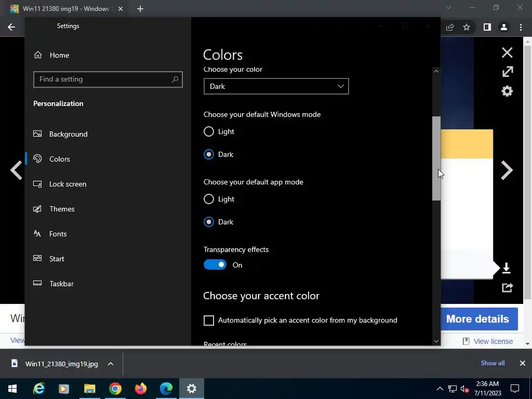
Task: Click muted volume tray icon
Action: [x=465, y=389]
